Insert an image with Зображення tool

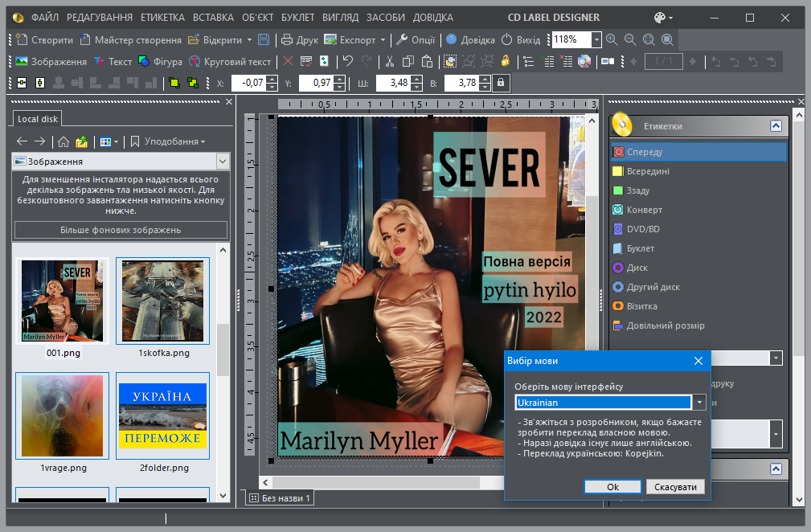[x=51, y=62]
